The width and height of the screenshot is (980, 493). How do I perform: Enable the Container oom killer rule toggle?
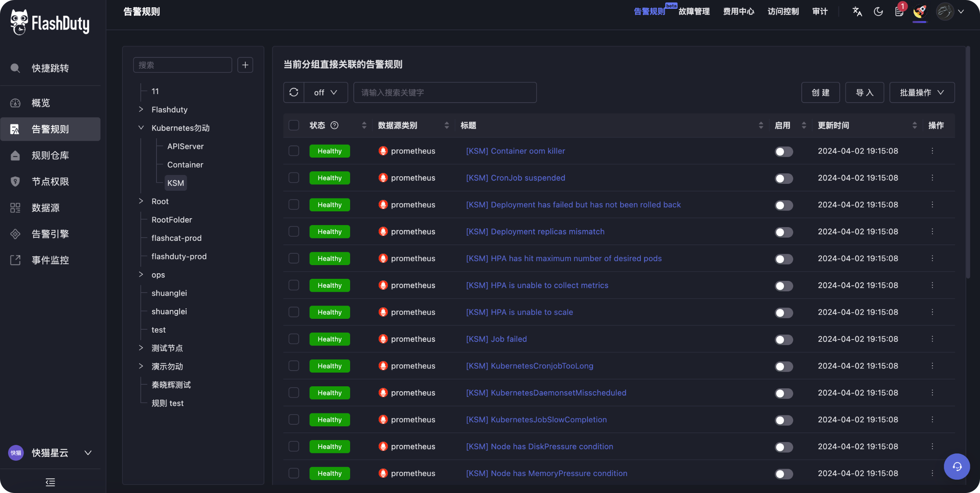coord(784,152)
